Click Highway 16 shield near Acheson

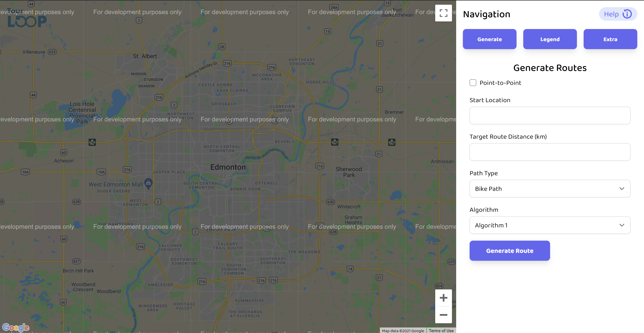click(92, 142)
